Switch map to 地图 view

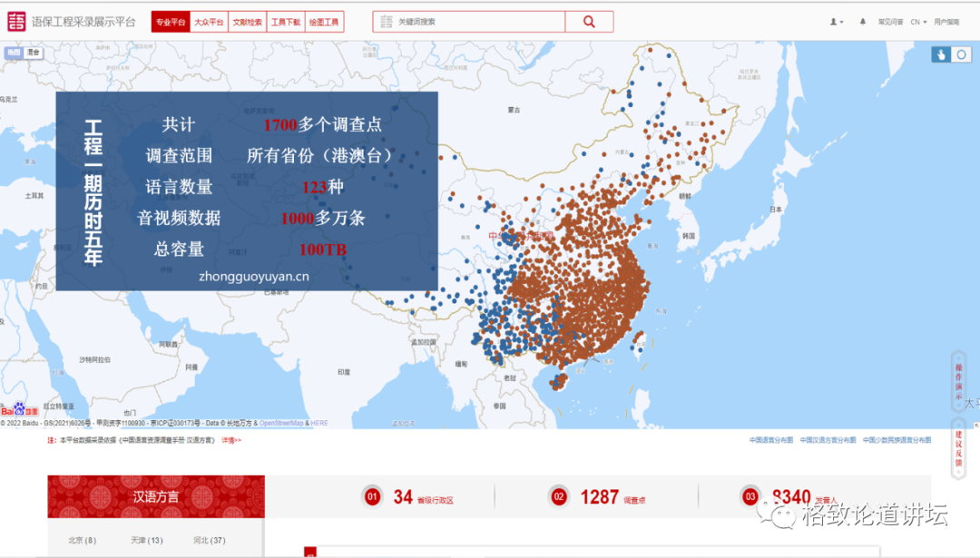(14, 53)
